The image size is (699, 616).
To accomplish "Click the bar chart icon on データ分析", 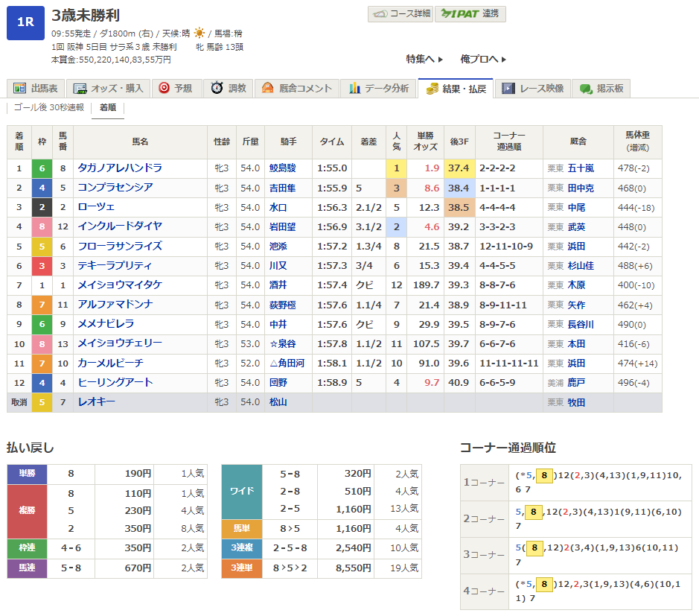I will [x=354, y=89].
